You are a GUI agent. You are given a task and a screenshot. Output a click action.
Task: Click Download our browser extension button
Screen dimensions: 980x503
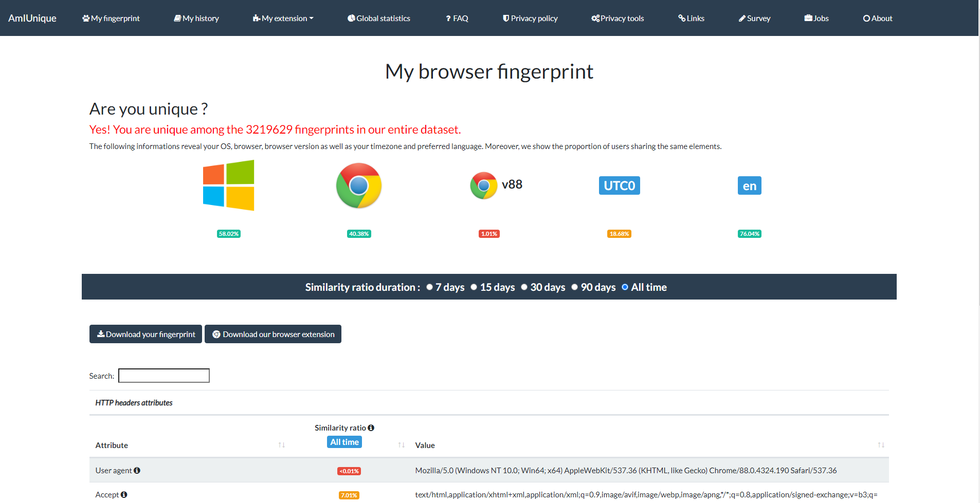(273, 334)
